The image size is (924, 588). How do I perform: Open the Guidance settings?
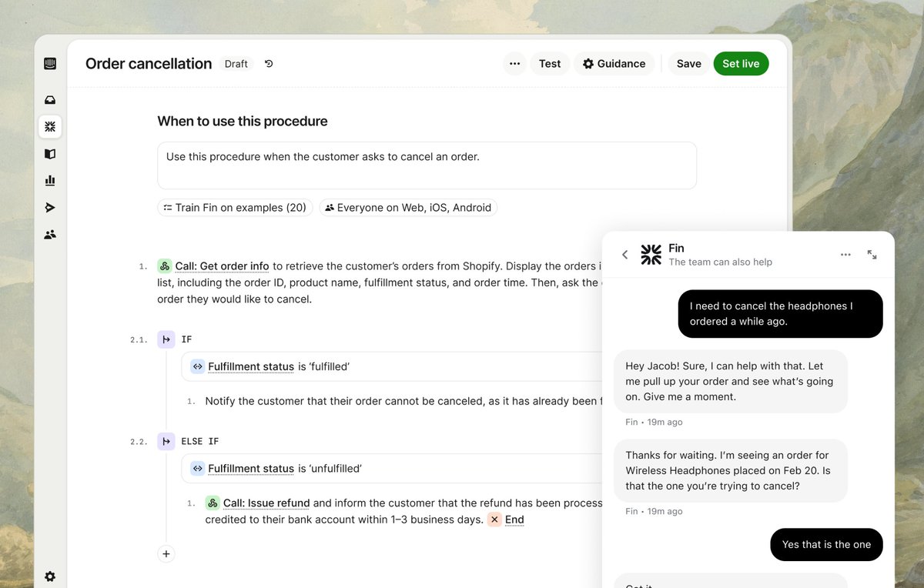point(614,64)
